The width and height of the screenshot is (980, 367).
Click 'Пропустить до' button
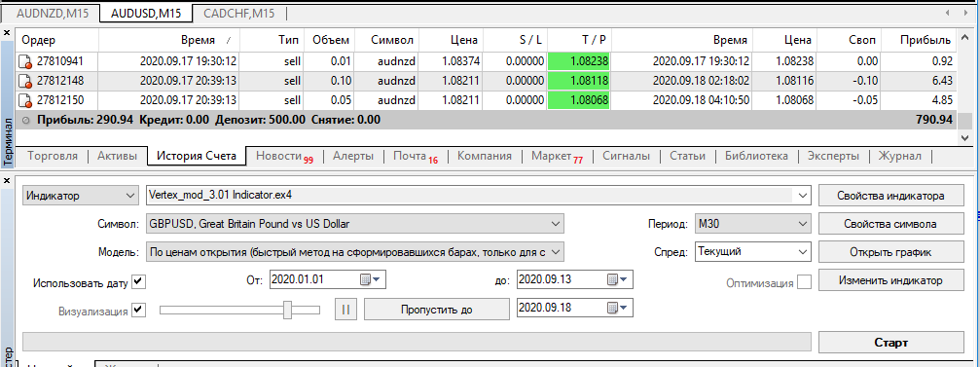437,310
